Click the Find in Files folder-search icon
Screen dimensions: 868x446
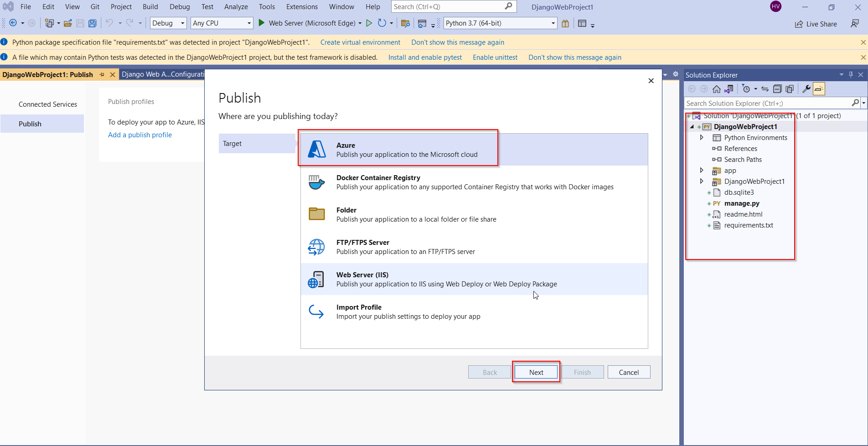[405, 23]
